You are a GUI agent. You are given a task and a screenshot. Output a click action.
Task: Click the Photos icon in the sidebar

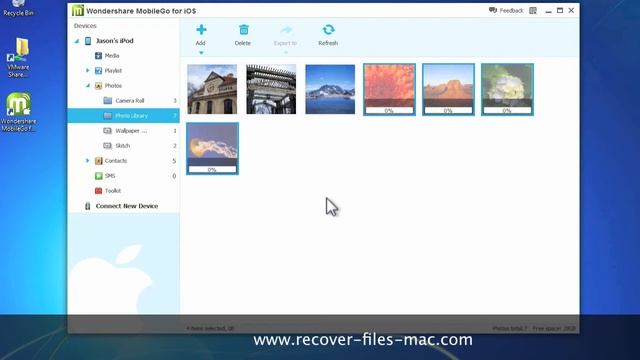coord(98,86)
